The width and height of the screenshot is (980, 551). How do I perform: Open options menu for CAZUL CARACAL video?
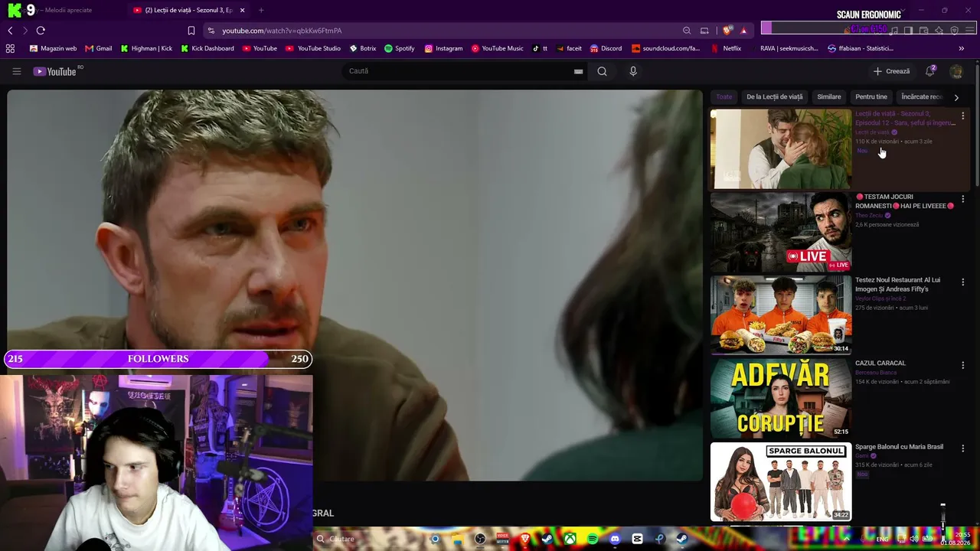[962, 365]
